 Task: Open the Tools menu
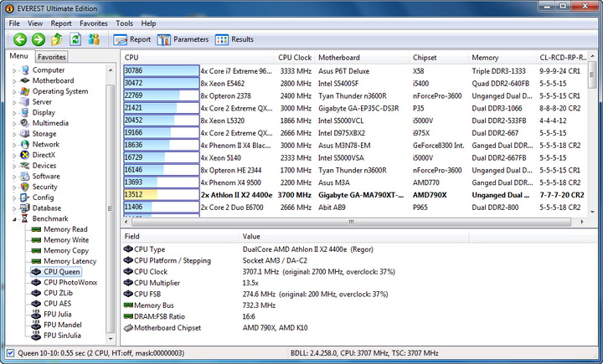[125, 23]
